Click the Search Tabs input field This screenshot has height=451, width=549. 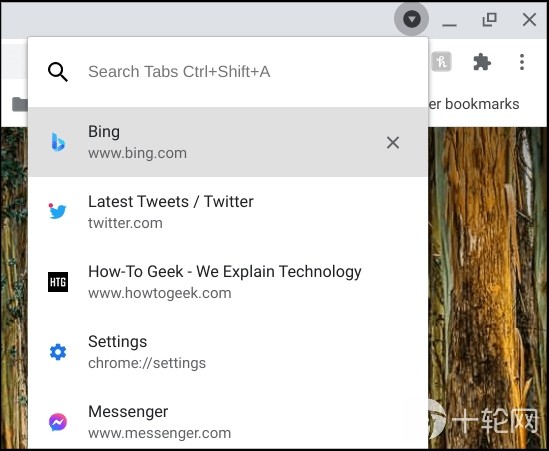[228, 71]
